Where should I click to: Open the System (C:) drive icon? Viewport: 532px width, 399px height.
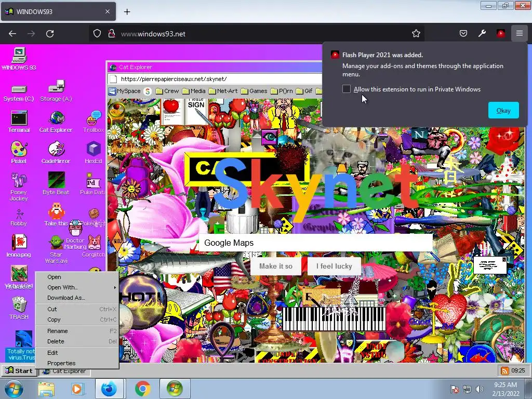tap(19, 94)
